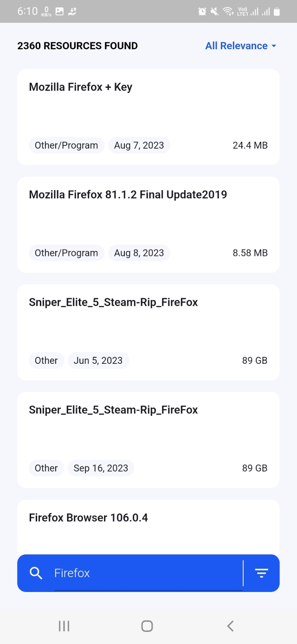Image resolution: width=297 pixels, height=644 pixels.
Task: Open Mozilla Firefox 81.1.2 Final Update2019
Action: point(128,195)
